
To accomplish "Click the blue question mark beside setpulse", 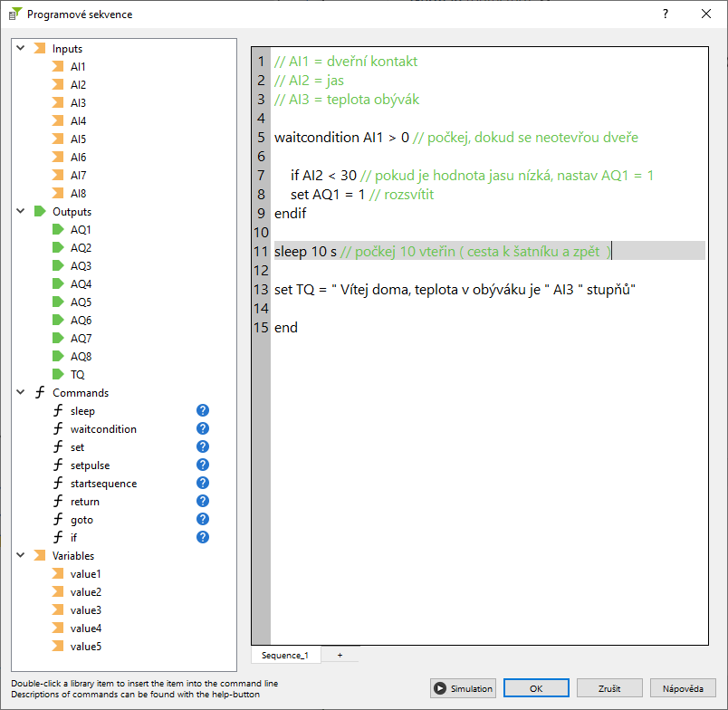I will coord(203,465).
